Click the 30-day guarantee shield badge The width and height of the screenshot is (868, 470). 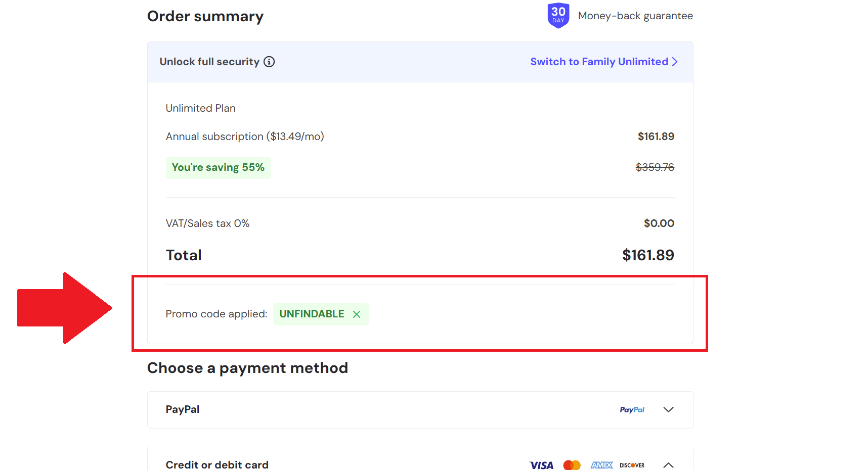tap(558, 16)
